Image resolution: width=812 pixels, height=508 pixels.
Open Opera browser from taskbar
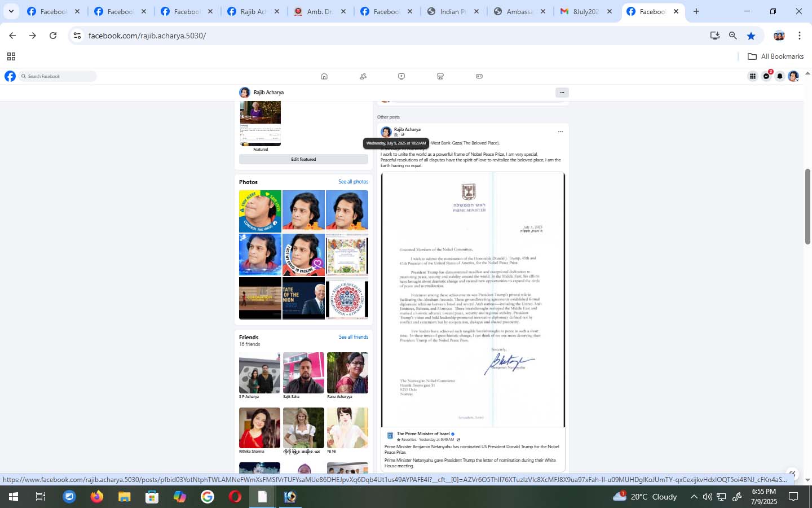[235, 497]
